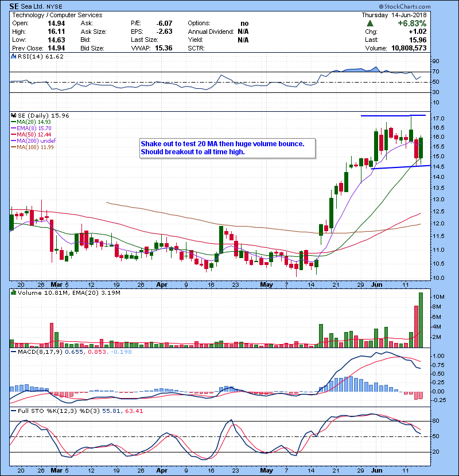Click the Apr label on price chart axis

coord(162,285)
